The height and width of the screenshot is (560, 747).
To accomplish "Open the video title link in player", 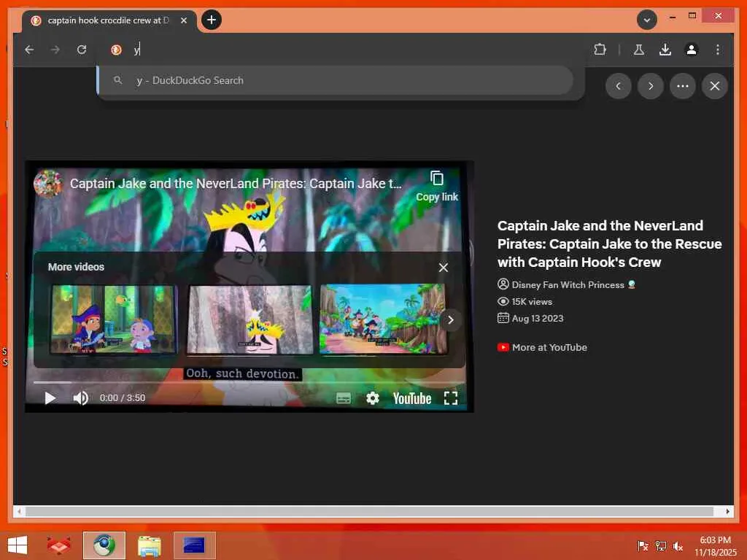I will point(236,184).
